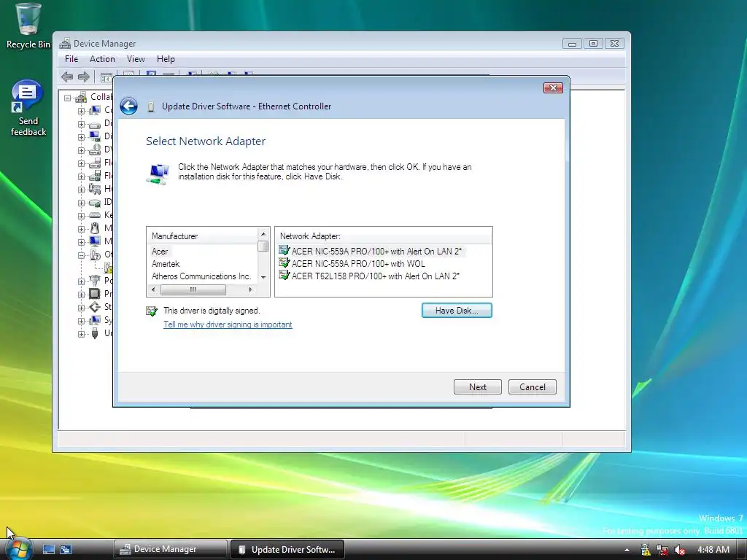Viewport: 747px width, 560px height.
Task: Select the mouse category icon in tree
Action: click(95, 228)
